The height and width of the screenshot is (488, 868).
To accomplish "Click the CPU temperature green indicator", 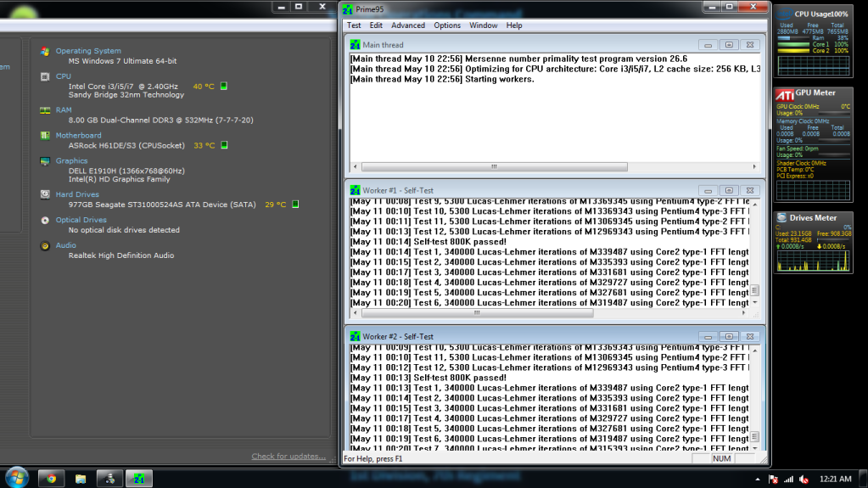I will 224,87.
